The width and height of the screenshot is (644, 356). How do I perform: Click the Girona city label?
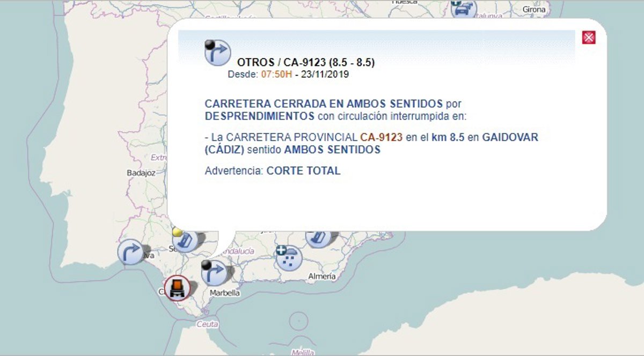(x=533, y=10)
